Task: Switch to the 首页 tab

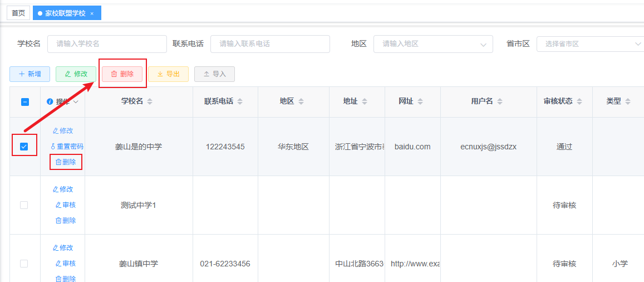Action: click(x=18, y=13)
